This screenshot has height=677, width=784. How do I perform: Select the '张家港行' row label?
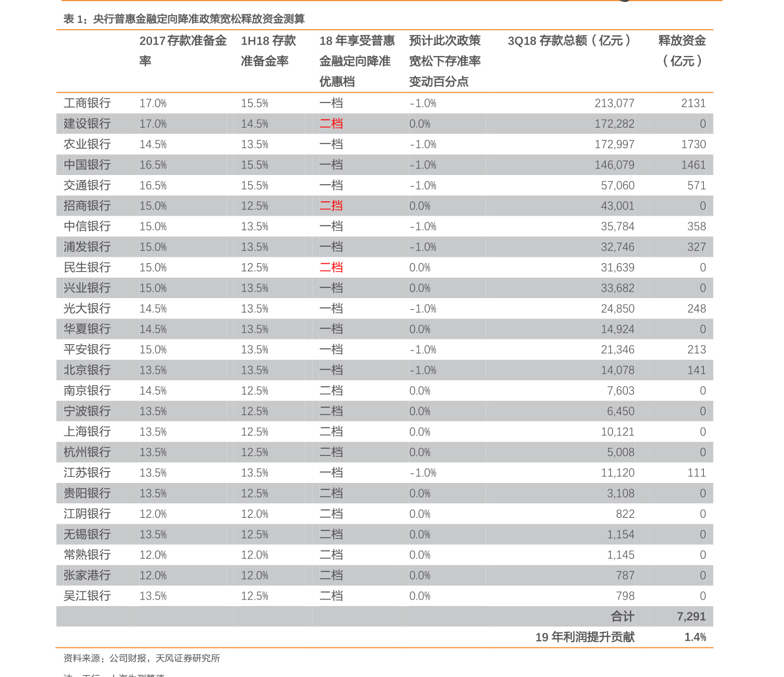[x=87, y=575]
